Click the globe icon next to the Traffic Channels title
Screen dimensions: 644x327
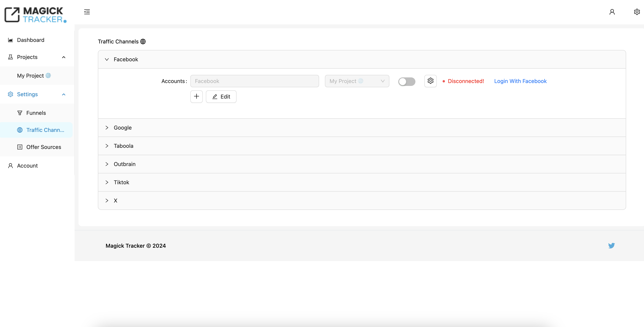pyautogui.click(x=143, y=42)
